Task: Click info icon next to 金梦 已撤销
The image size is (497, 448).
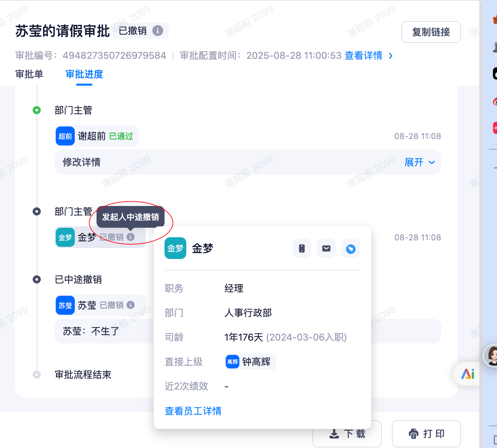Action: coord(131,237)
